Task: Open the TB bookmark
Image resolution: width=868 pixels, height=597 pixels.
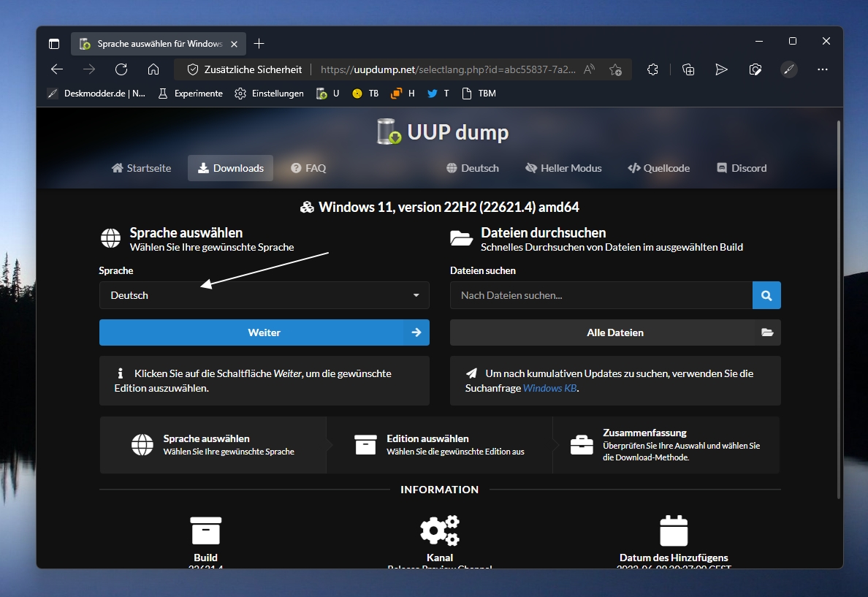Action: (x=365, y=94)
